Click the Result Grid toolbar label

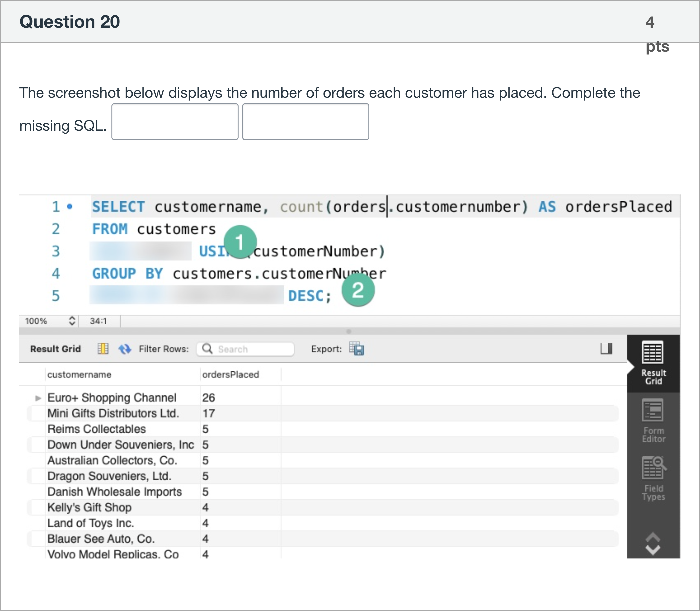tap(55, 349)
